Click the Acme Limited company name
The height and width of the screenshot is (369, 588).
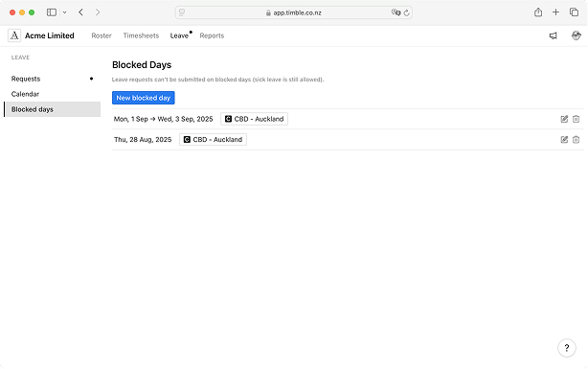tap(50, 35)
